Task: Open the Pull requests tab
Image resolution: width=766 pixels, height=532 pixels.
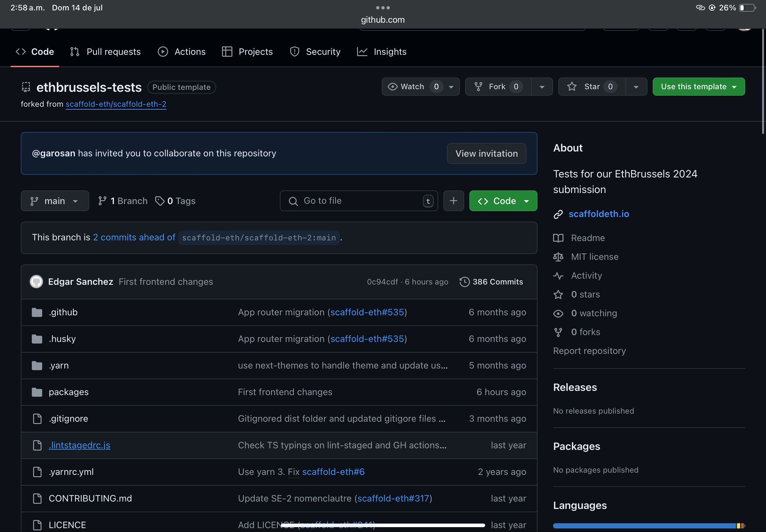Action: 105,52
